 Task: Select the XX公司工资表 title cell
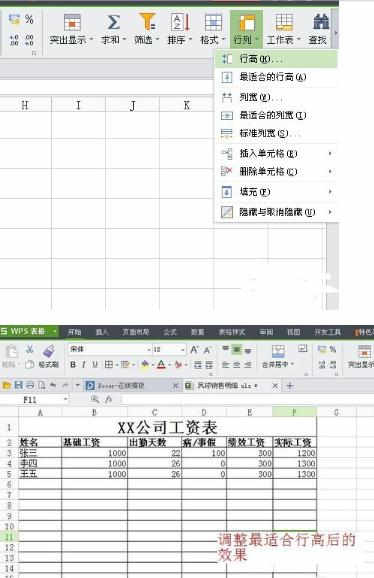167,427
